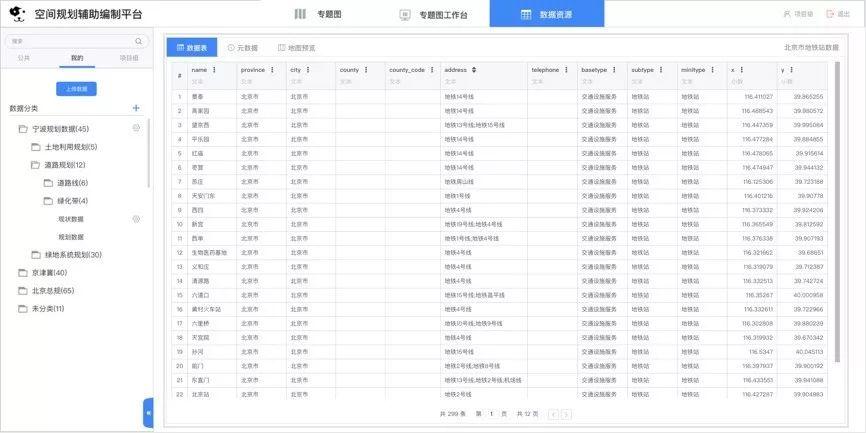Collapse sidebar with the blue double-arrow
866x433 pixels.
148,413
